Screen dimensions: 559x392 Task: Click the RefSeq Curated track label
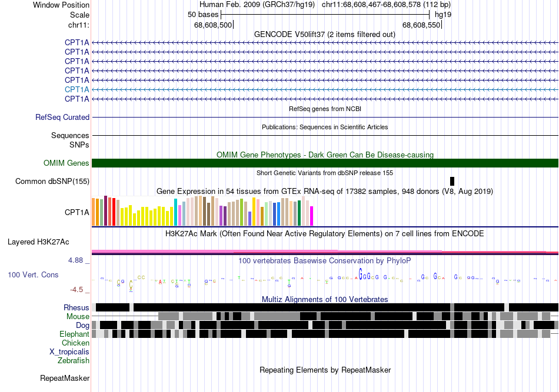[x=62, y=117]
